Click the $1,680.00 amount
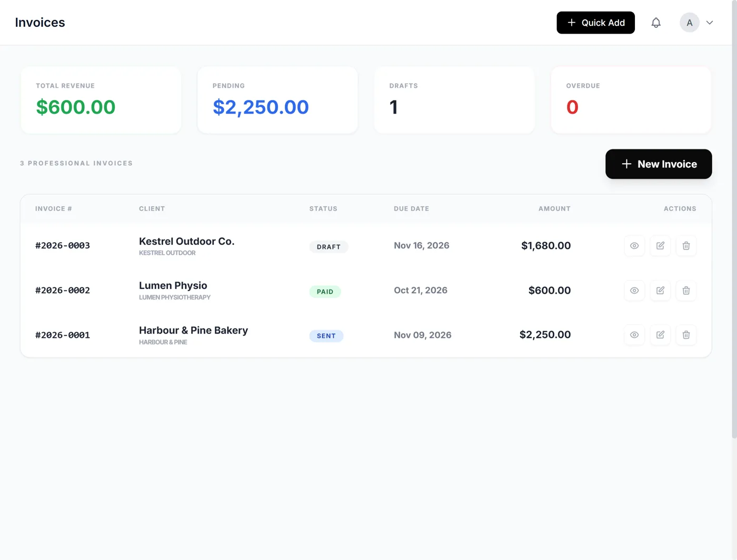 click(x=546, y=246)
